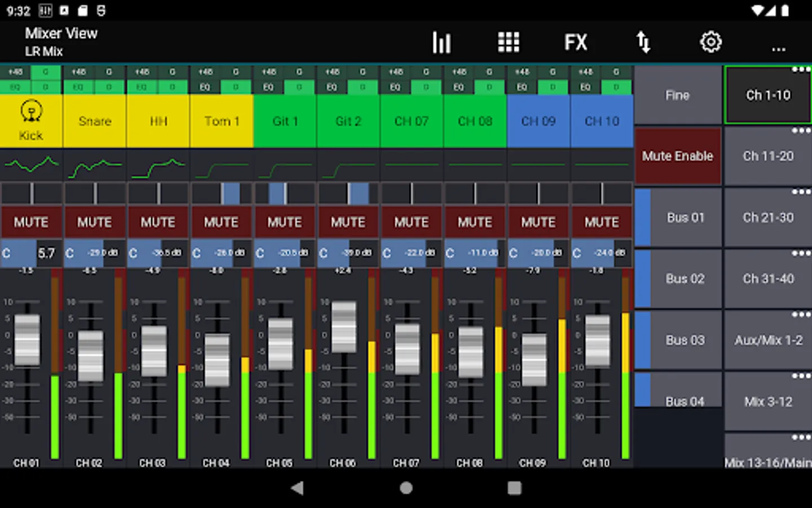This screenshot has width=812, height=508.
Task: Open the three-dot options on Aux/Mix 1-2
Action: 801,315
